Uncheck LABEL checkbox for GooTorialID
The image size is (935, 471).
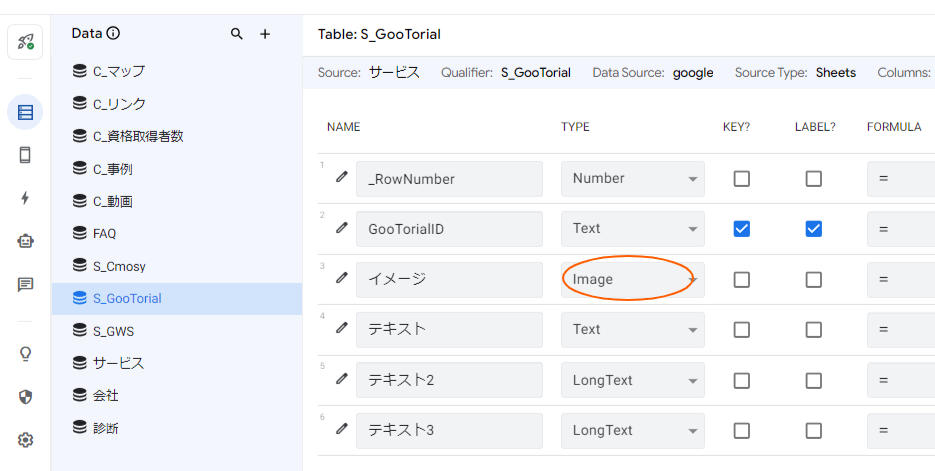click(x=813, y=228)
